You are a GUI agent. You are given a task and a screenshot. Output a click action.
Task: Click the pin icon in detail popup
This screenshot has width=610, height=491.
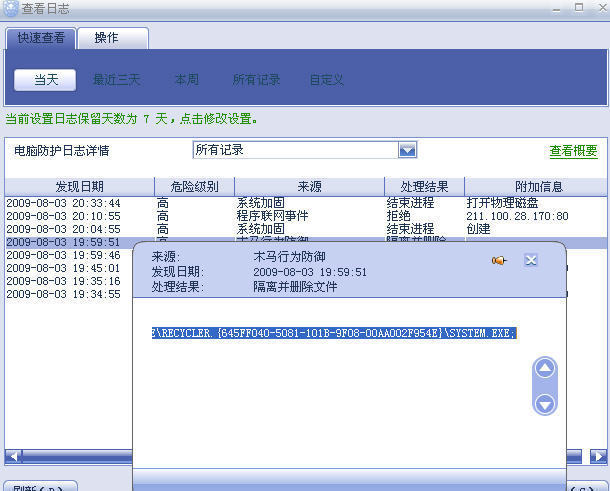tap(499, 260)
